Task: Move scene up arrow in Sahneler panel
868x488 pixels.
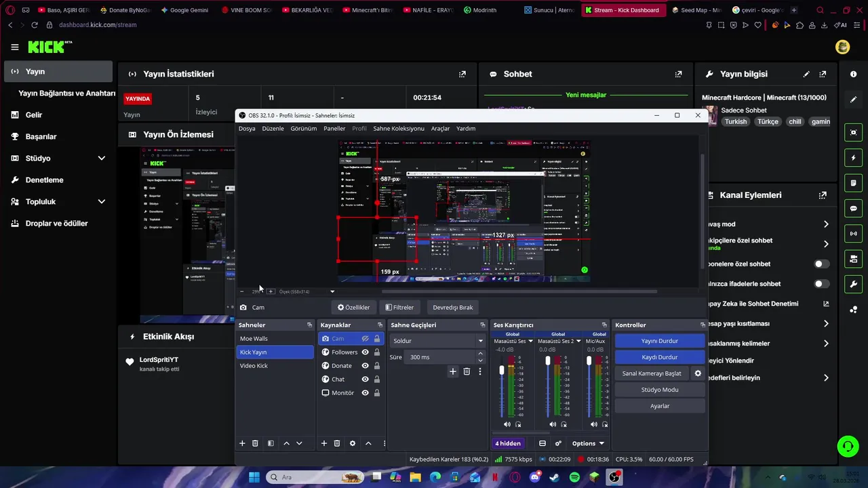Action: tap(286, 443)
